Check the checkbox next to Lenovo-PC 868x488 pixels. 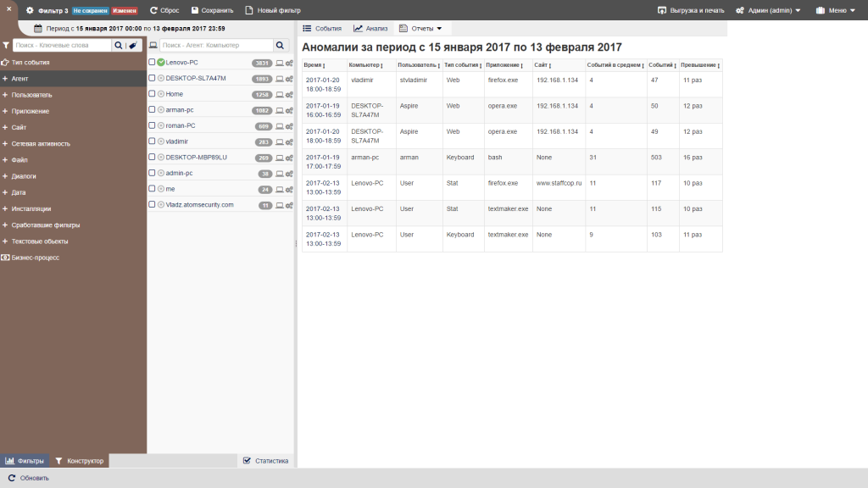152,62
